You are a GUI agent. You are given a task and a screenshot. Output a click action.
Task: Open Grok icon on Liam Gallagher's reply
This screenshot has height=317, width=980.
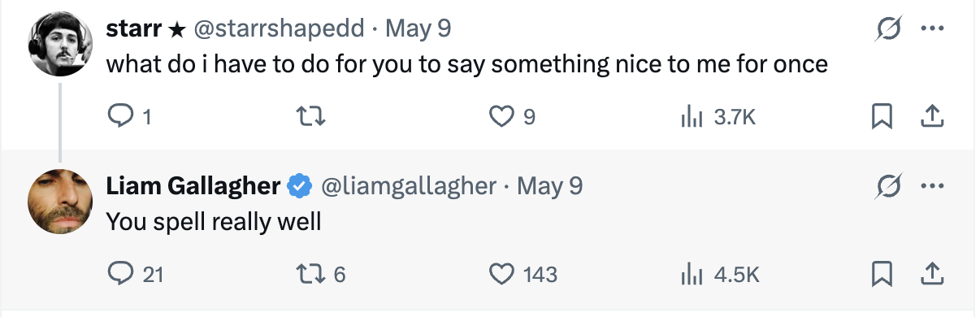click(884, 187)
